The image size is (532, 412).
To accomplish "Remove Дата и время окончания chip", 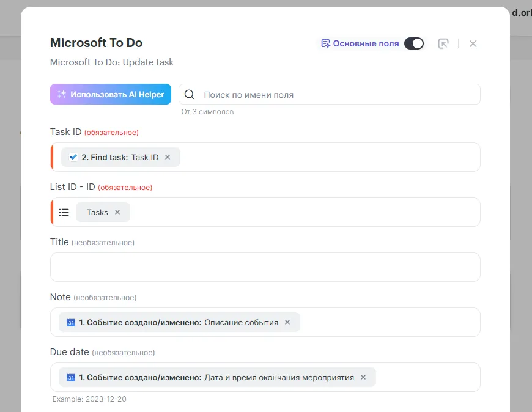I will 363,377.
